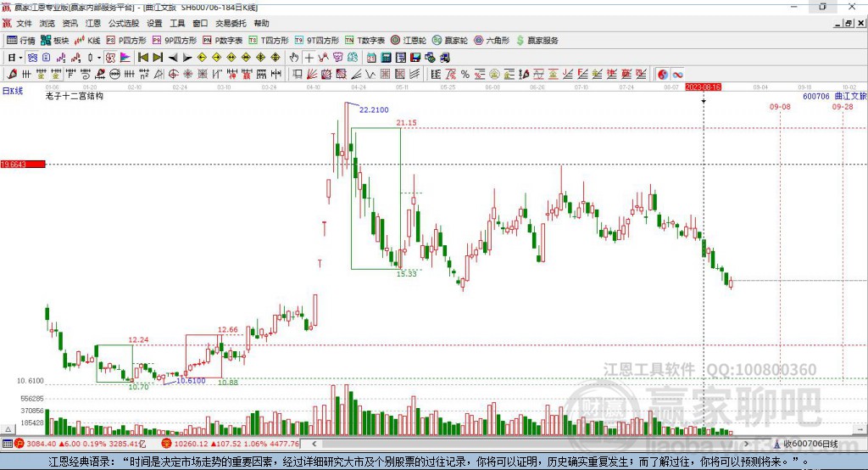Open the 六角形 hexagon tool
The image size is (868, 470).
click(x=492, y=41)
